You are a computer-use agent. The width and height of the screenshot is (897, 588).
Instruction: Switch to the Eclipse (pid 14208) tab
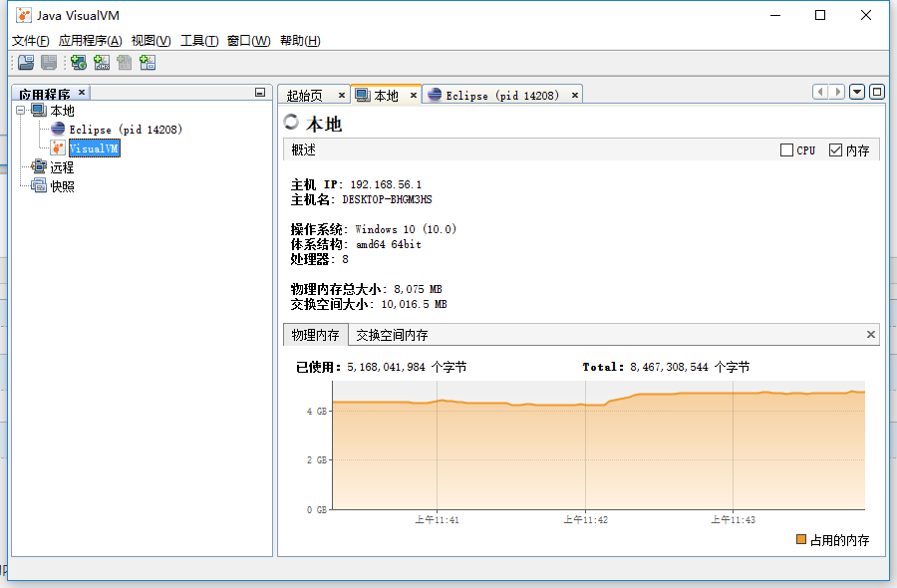[502, 96]
